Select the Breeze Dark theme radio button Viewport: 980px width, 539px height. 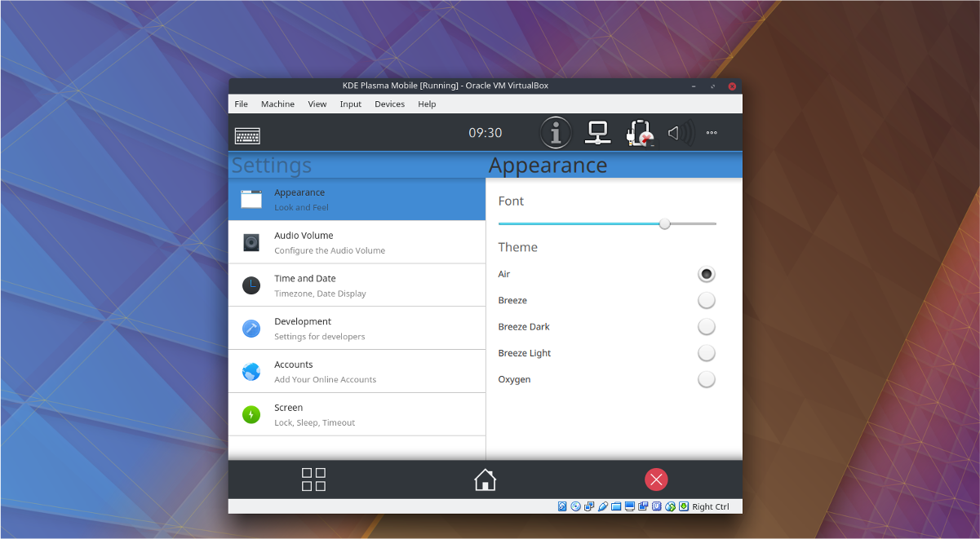(707, 326)
